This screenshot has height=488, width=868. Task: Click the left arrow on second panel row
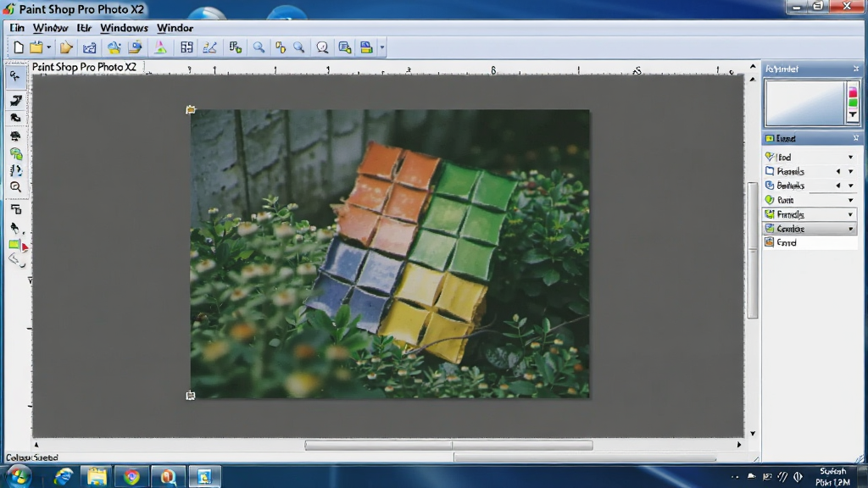pyautogui.click(x=838, y=171)
